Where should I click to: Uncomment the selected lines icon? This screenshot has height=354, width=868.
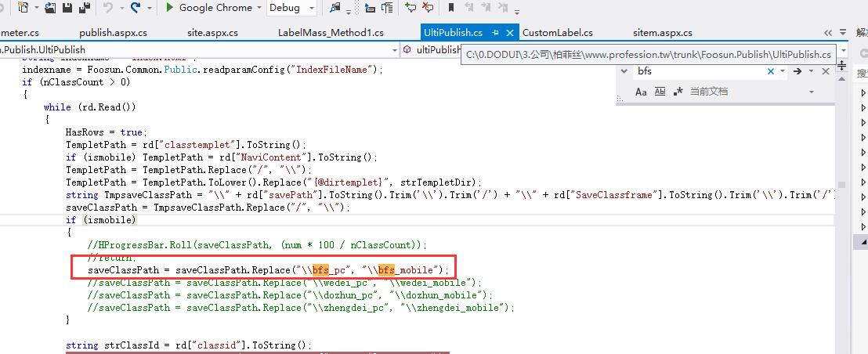tap(428, 7)
